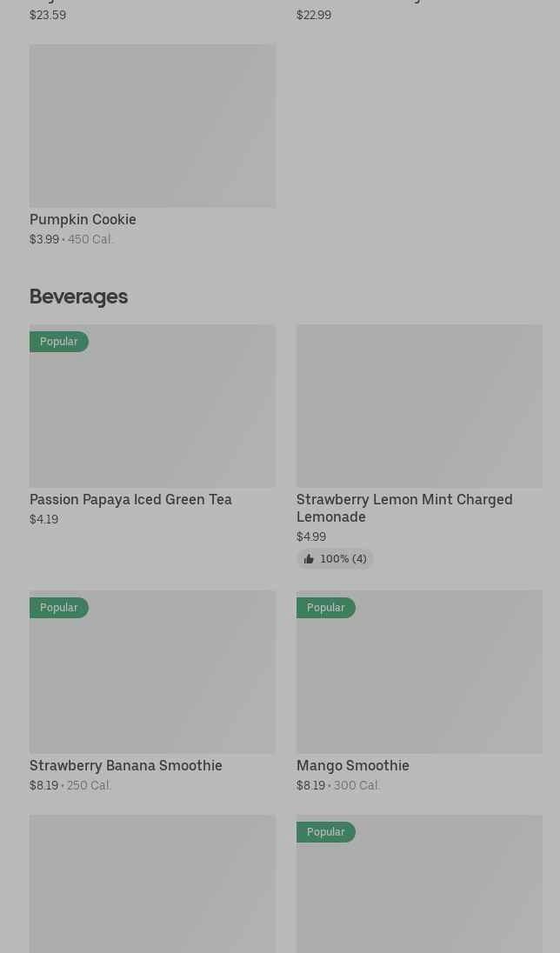The height and width of the screenshot is (953, 560).
Task: Click the Beverages section heading
Action: click(x=78, y=297)
